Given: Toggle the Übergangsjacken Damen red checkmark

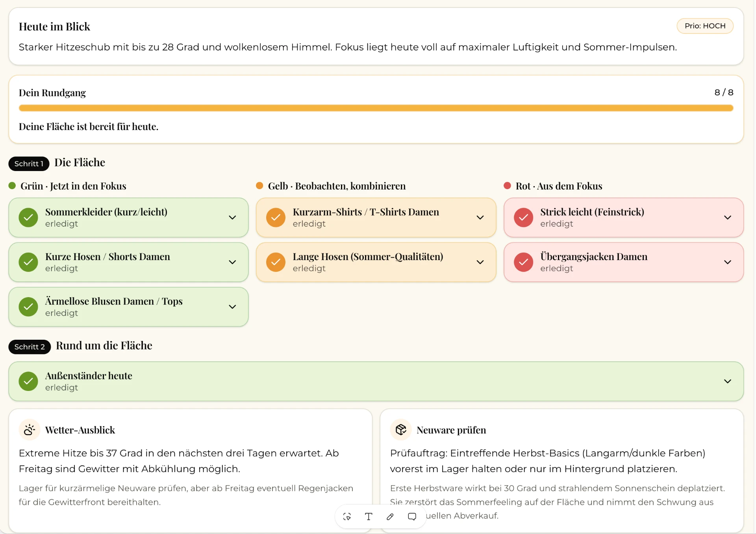Looking at the screenshot, I should [523, 262].
